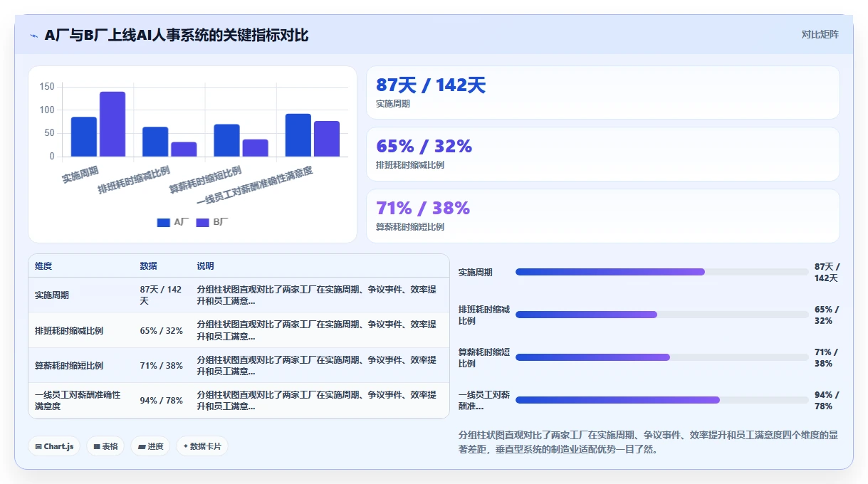Click the 表格 tag pill

105,446
